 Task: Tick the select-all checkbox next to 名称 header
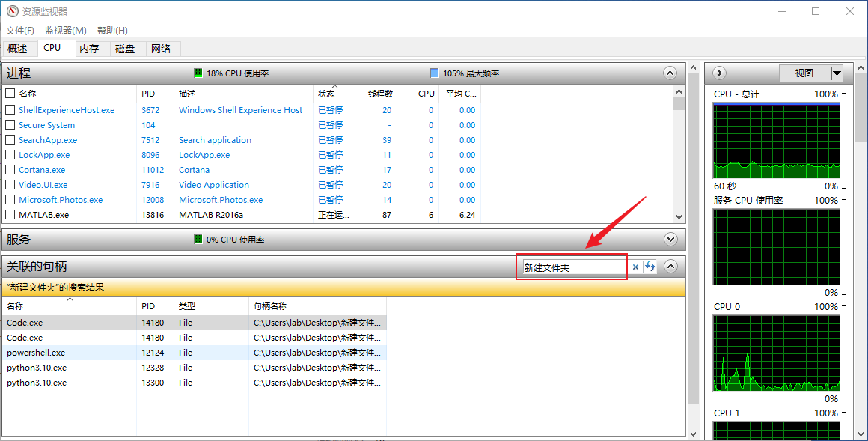point(10,93)
